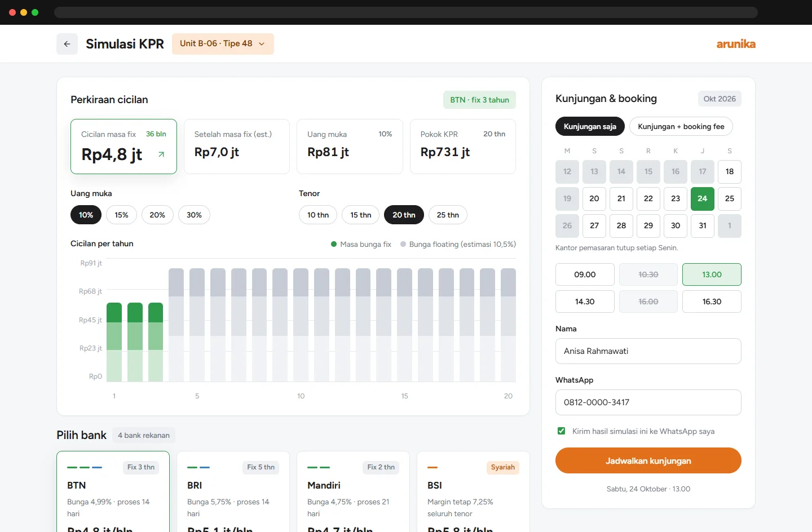Switch to Kunjungan saja tab

coord(590,126)
